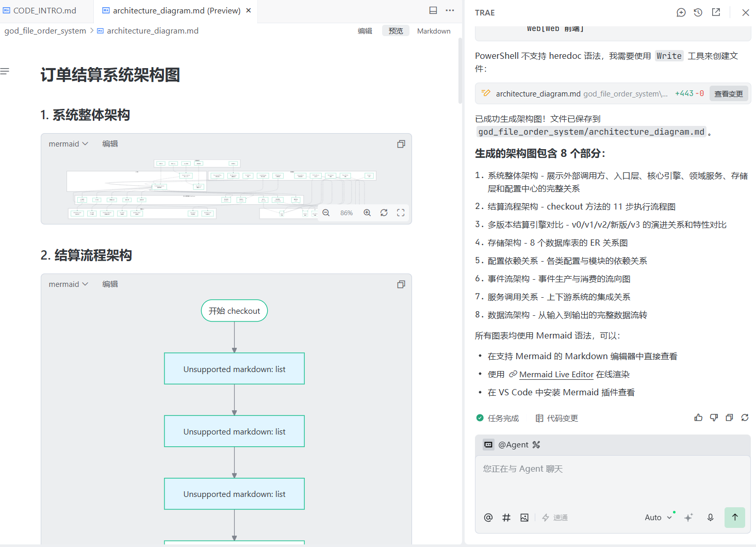The image size is (756, 547).
Task: Dislike the agent response thumbs down
Action: tap(714, 417)
